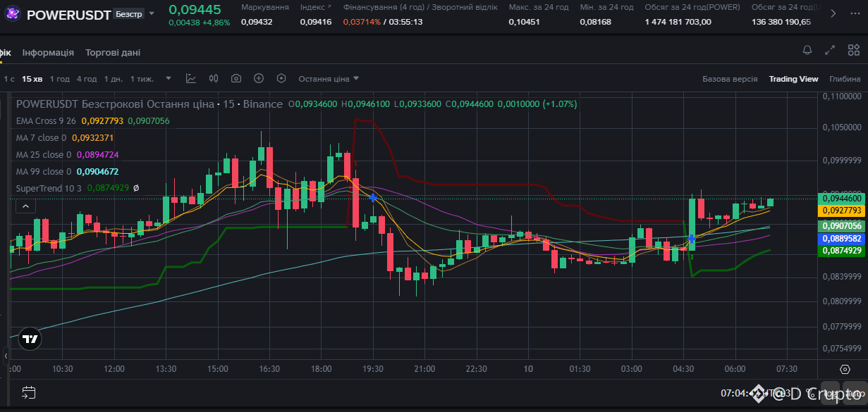The height and width of the screenshot is (412, 868).
Task: Open chart settings hexagon icon in toolbar
Action: coord(281,78)
